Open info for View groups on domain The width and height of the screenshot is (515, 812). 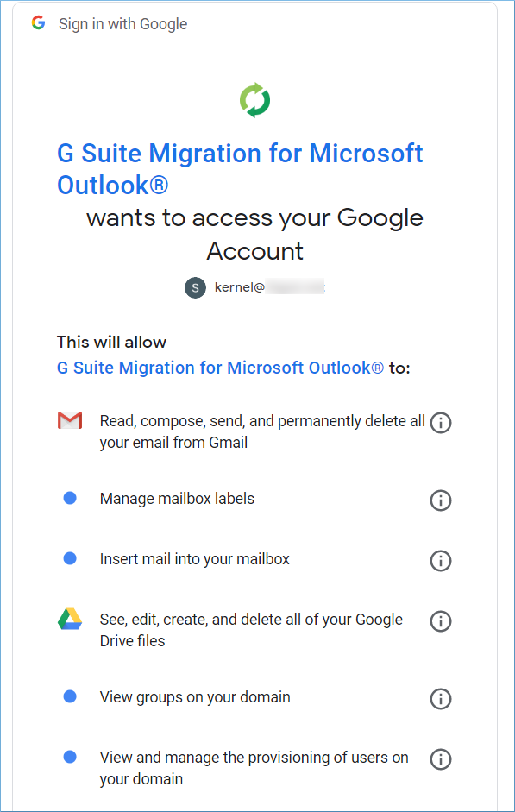(x=441, y=699)
